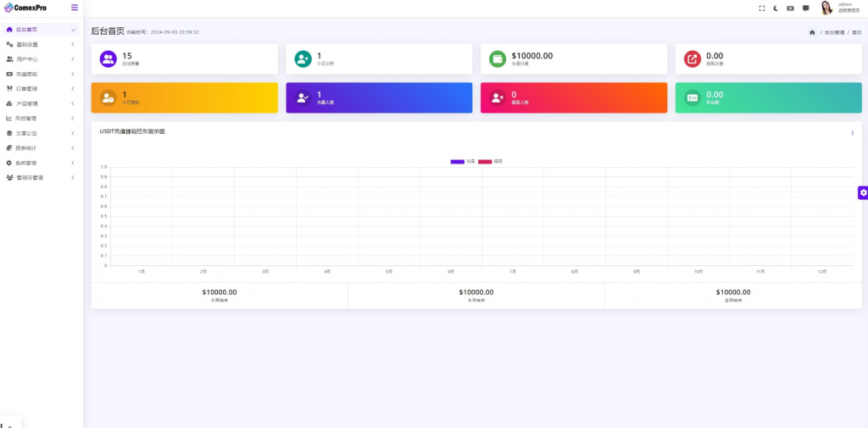The image size is (868, 428).
Task: Click the 本月 $10000.00 summary value
Action: coord(476,292)
